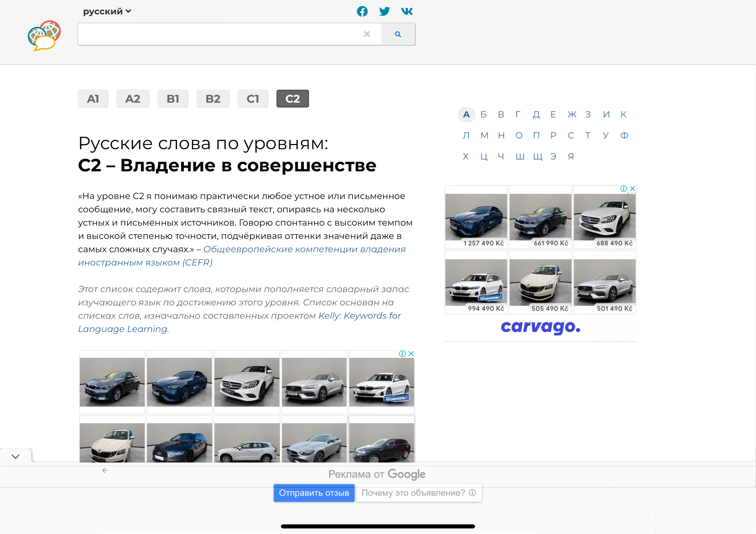Viewport: 756px width, 534px height.
Task: Select letter Я in alphabet index
Action: click(x=571, y=157)
